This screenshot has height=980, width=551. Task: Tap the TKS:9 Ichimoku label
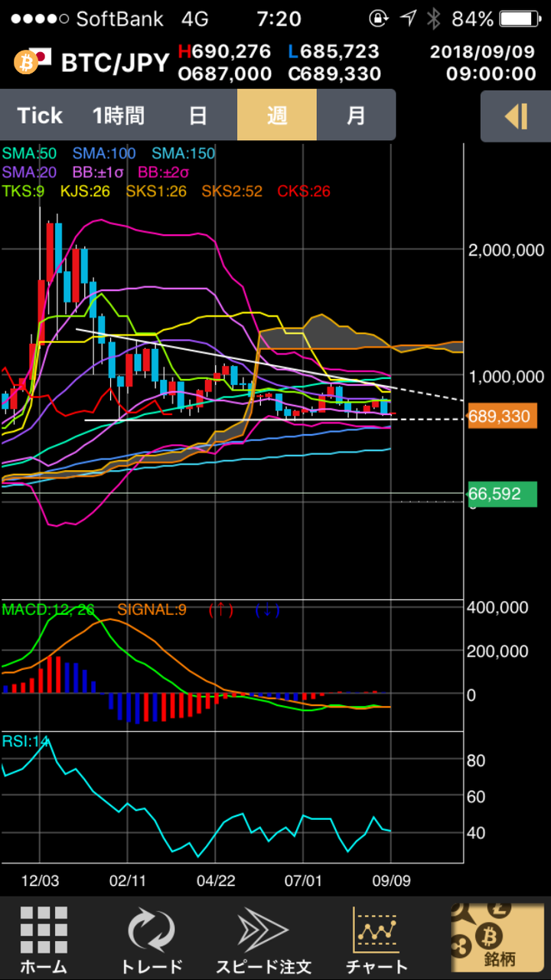point(24,191)
